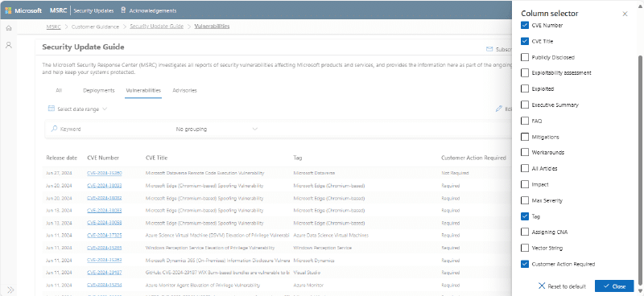Open CVE-2024-38093 link
The height and width of the screenshot is (296, 644).
point(105,186)
